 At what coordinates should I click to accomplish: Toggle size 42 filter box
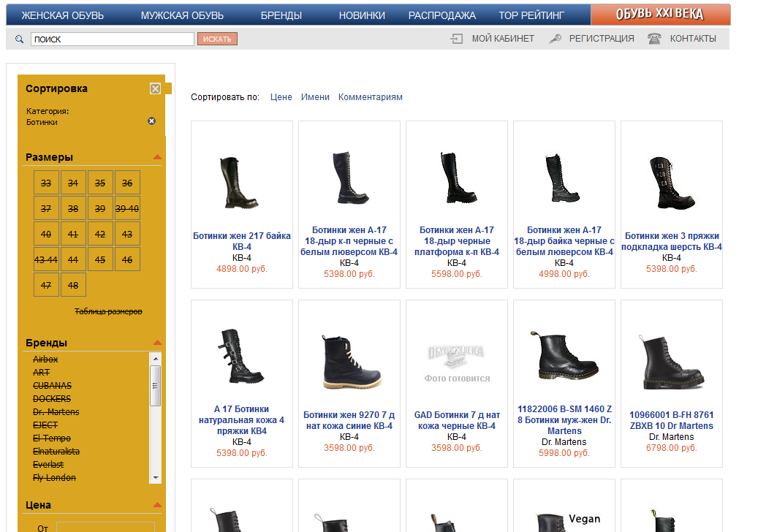pos(100,235)
